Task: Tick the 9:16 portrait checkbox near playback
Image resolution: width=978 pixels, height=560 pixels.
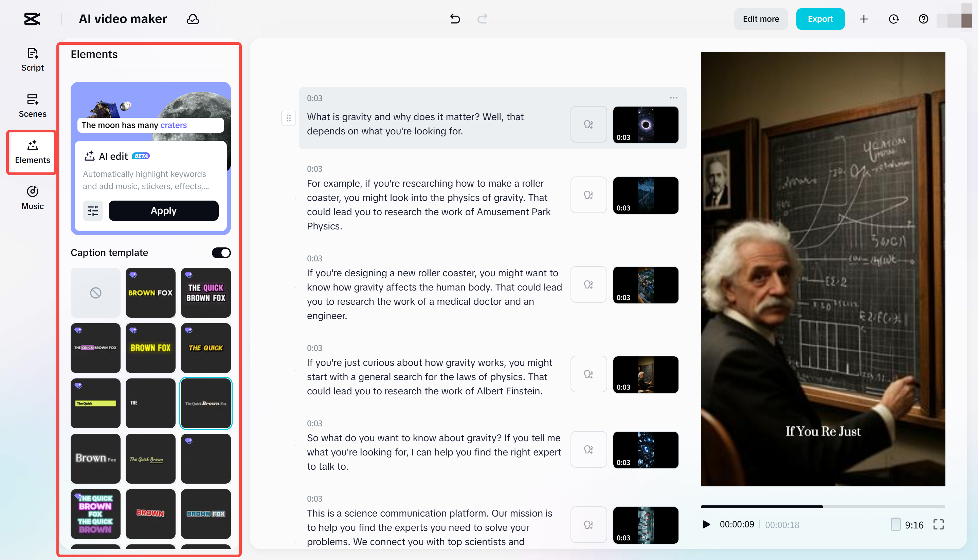Action: tap(896, 524)
